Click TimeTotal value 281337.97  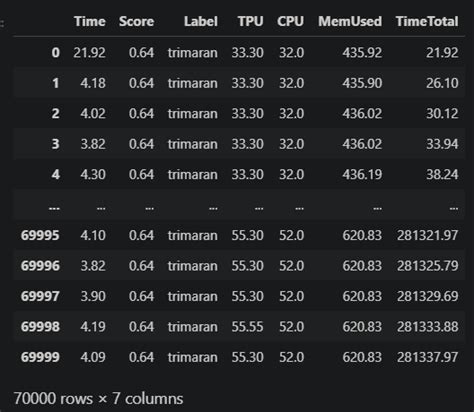tap(427, 357)
